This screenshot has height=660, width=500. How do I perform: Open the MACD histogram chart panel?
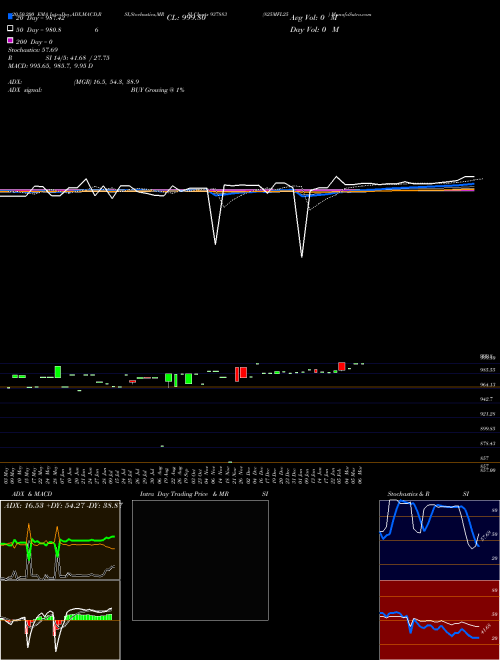click(60, 620)
